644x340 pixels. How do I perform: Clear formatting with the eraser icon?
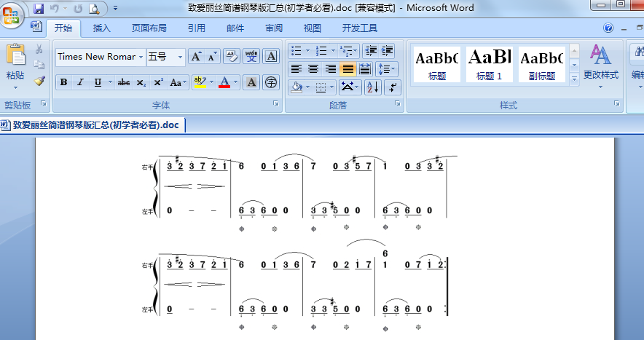click(232, 57)
